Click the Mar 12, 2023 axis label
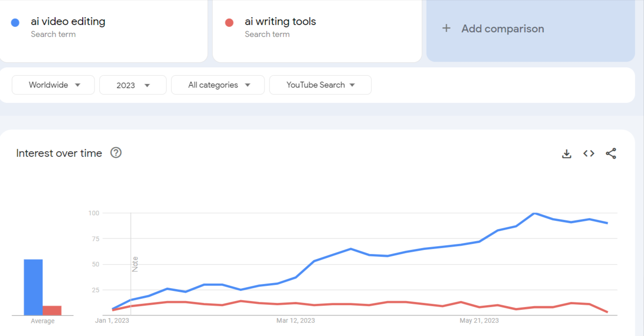This screenshot has height=336, width=644. [295, 320]
